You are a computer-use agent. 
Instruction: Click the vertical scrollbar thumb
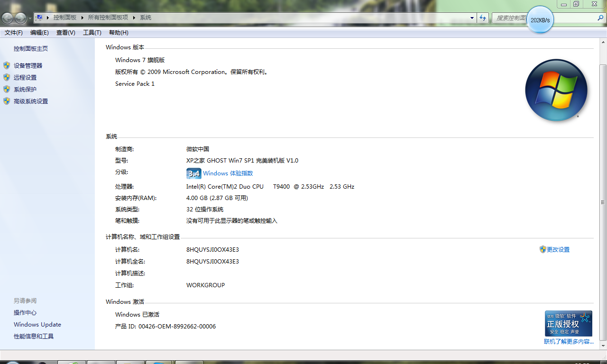click(x=603, y=202)
